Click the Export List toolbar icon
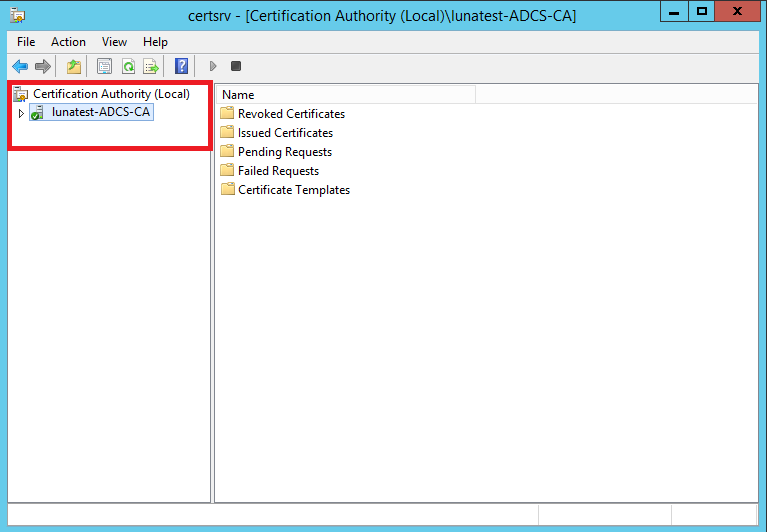Image resolution: width=767 pixels, height=532 pixels. click(x=151, y=66)
